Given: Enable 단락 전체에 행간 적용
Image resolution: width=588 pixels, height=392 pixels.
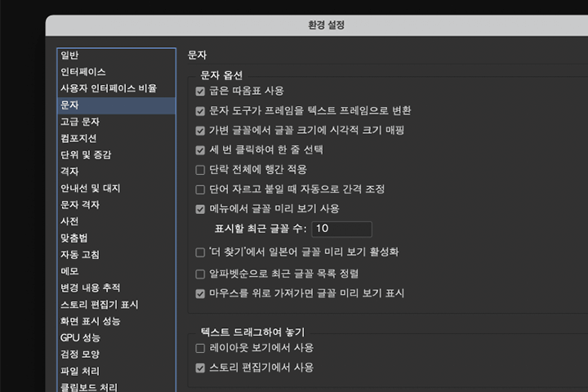Looking at the screenshot, I should (200, 170).
